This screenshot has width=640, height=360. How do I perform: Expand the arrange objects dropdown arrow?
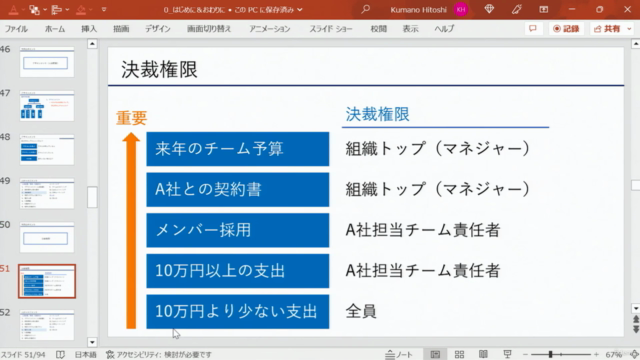pyautogui.click(x=44, y=9)
